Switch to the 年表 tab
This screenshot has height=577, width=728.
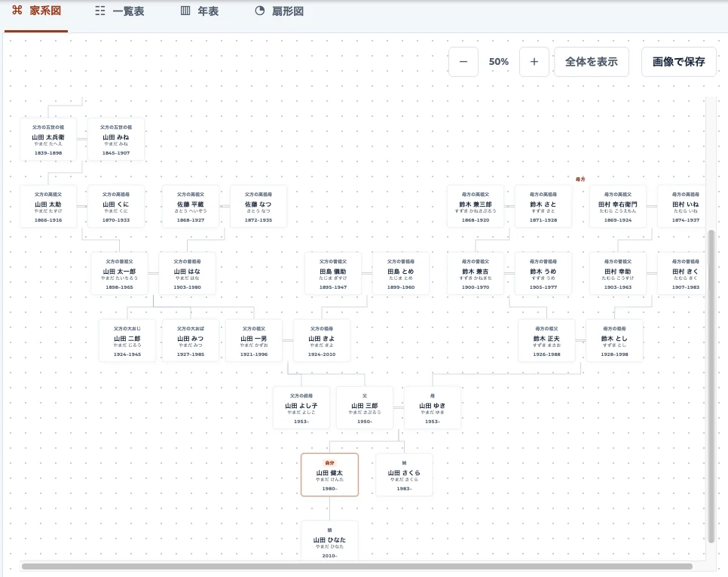point(199,11)
